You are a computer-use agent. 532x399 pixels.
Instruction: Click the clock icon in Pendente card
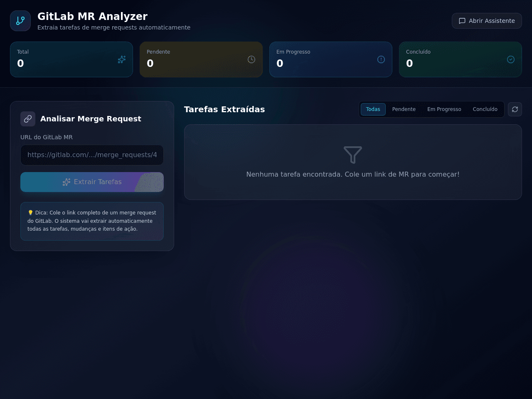click(x=251, y=59)
